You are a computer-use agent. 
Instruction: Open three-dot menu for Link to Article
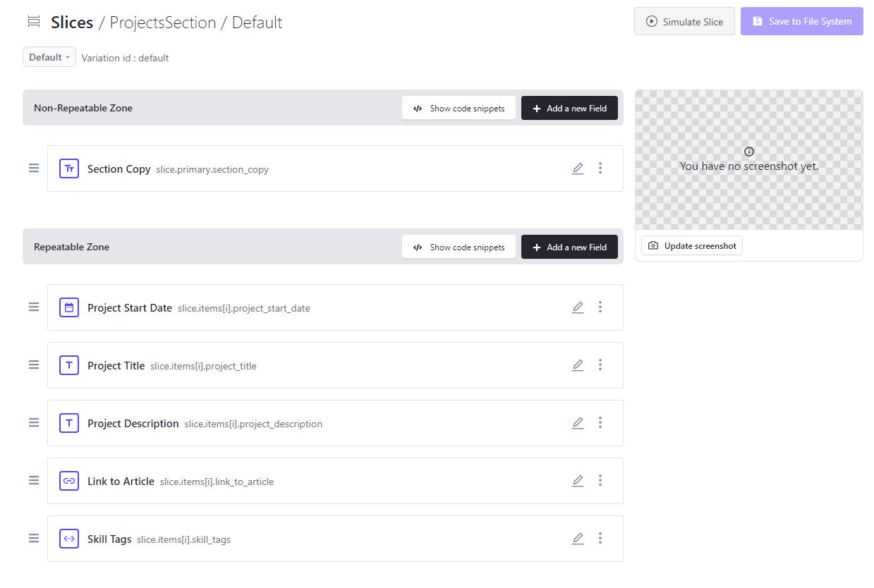click(600, 481)
